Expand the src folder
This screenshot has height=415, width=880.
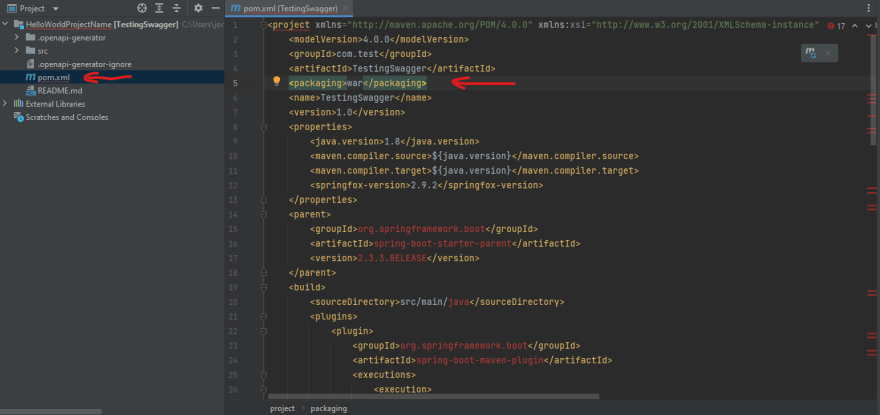pyautogui.click(x=16, y=51)
